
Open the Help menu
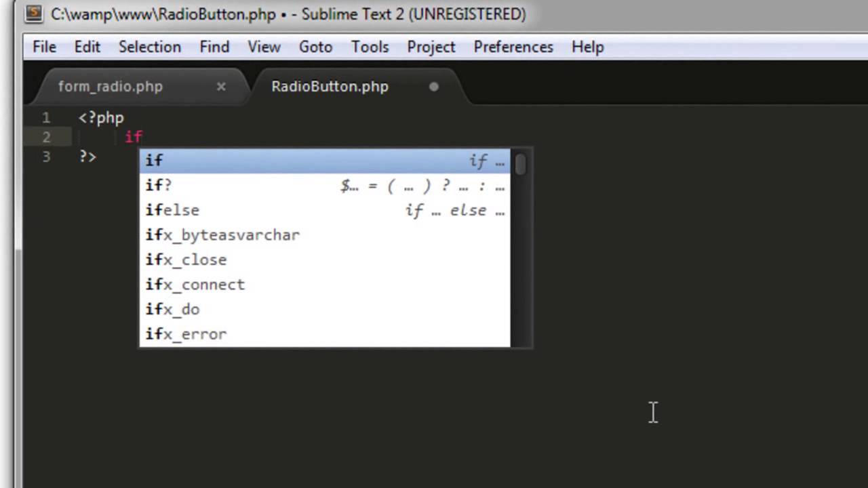tap(587, 47)
